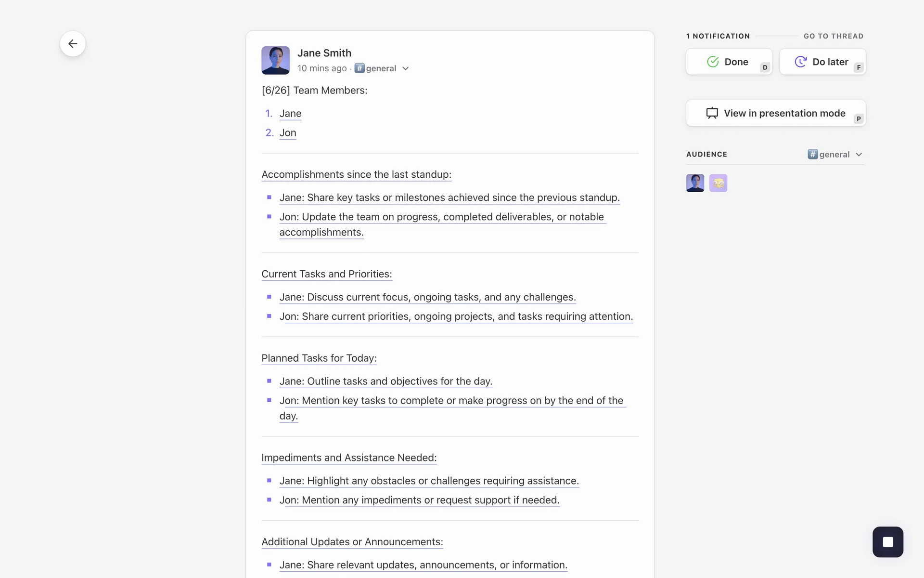Click the Impediments and Assistance Needed heading

point(349,458)
